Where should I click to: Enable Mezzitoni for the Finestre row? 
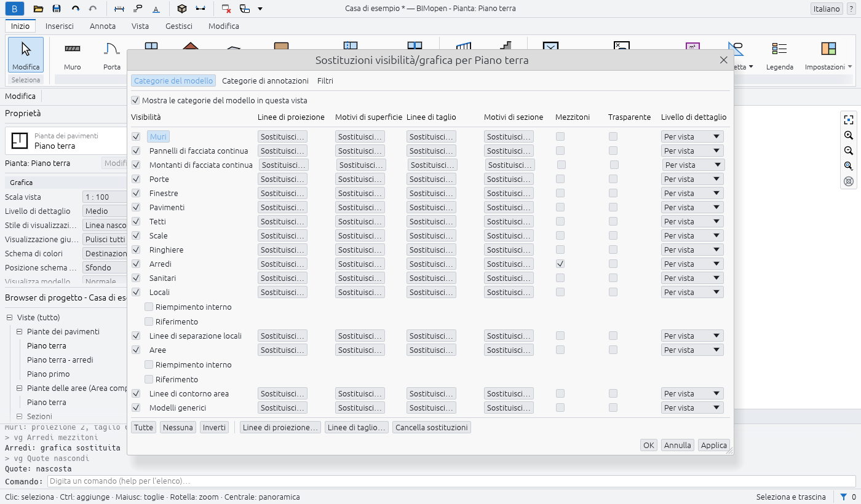coord(560,193)
